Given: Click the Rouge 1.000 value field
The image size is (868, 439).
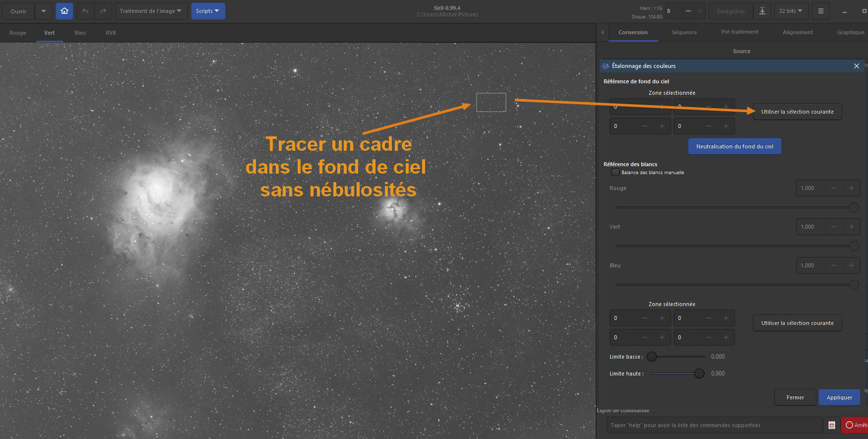Looking at the screenshot, I should [x=811, y=188].
